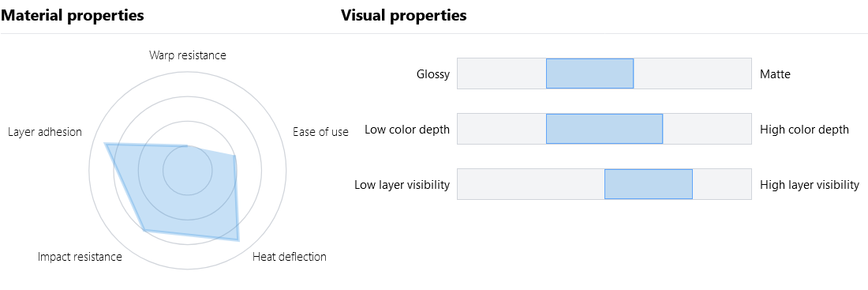
Task: Click the Ease of use axis label
Action: 320,131
